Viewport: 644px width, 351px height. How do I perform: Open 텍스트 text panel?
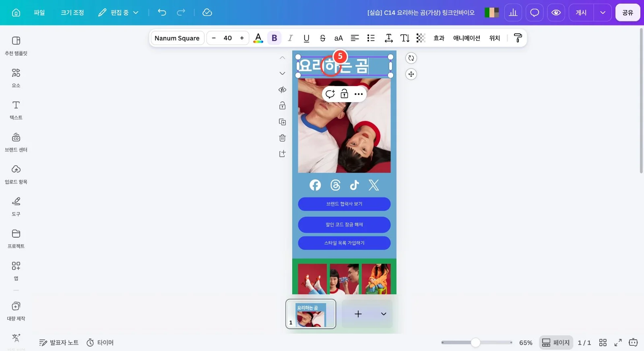point(16,110)
